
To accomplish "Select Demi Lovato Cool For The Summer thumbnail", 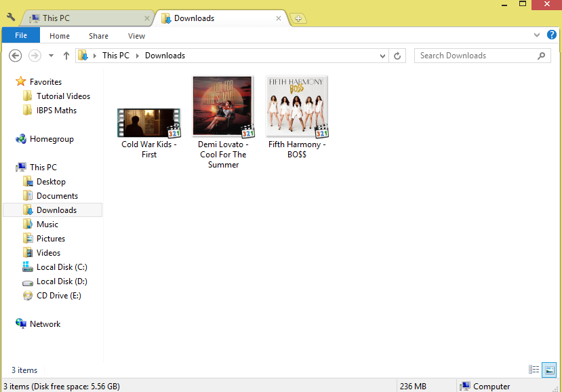I will point(223,106).
